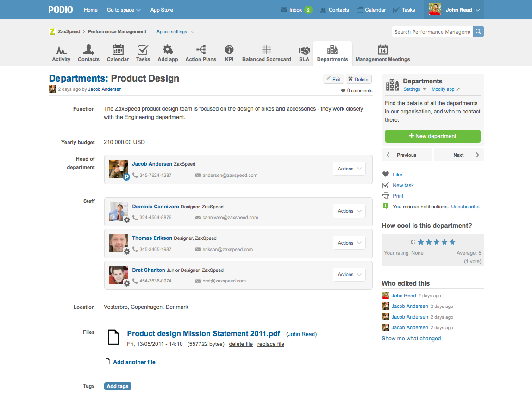The image size is (532, 395).
Task: Expand the Space settings menu
Action: click(x=175, y=32)
